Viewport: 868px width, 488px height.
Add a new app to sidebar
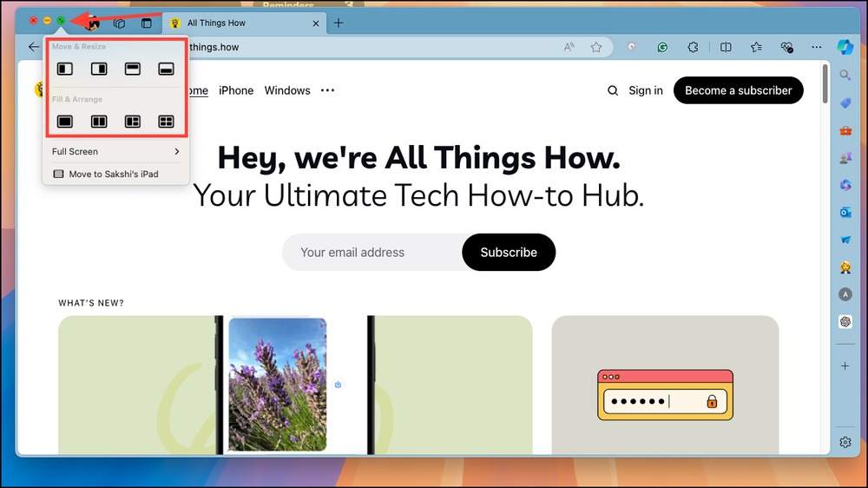tap(845, 366)
